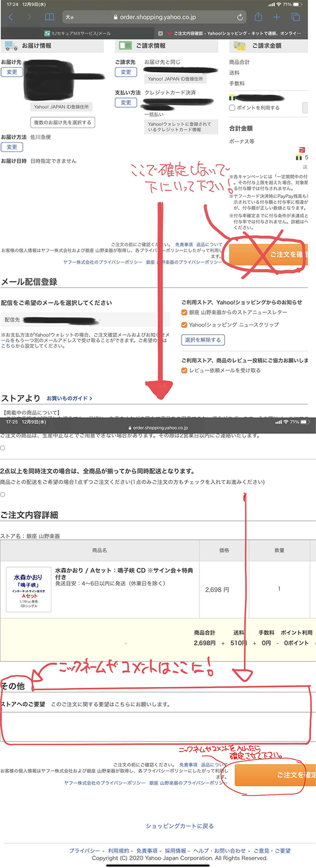Toggle レビュー依頼メールを受け取る checkbox
This screenshot has height=868, width=316.
click(184, 370)
